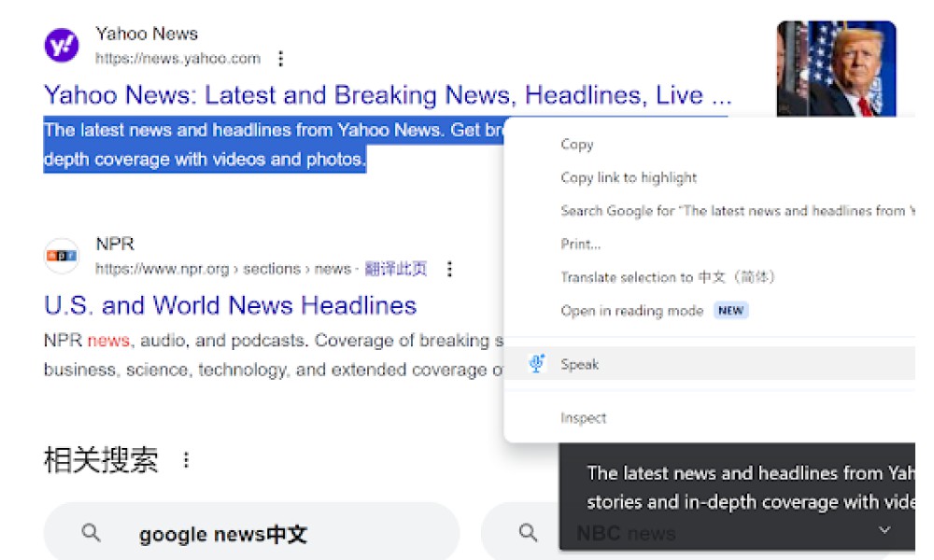
Task: Open the three-dot menu beside 相关搜索
Action: click(x=187, y=460)
